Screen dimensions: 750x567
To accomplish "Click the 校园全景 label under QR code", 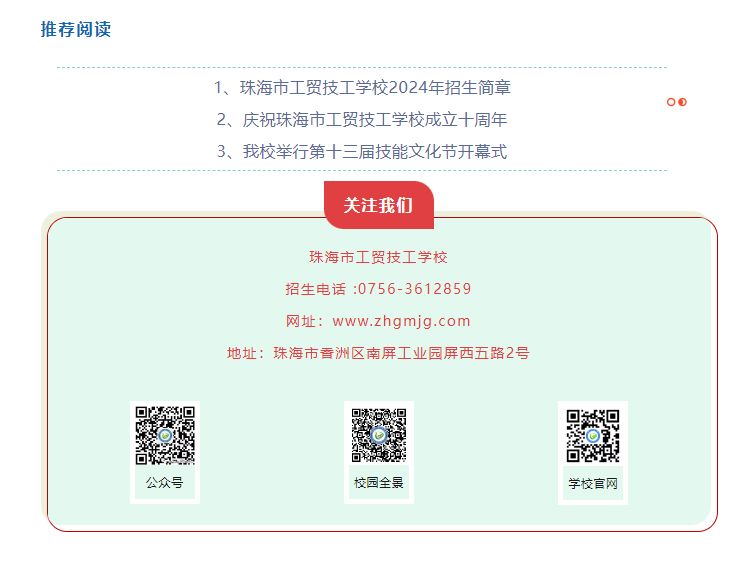I will (379, 483).
